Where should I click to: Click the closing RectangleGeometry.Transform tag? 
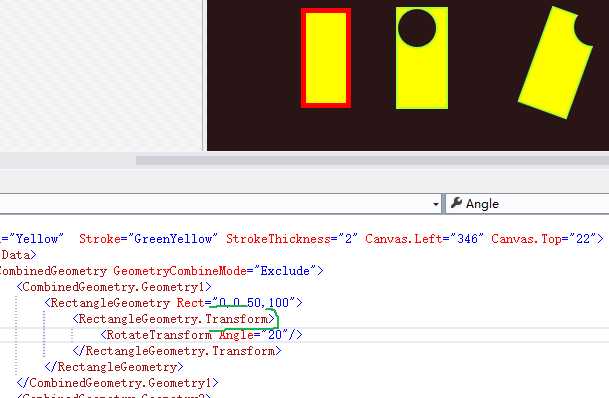(177, 351)
